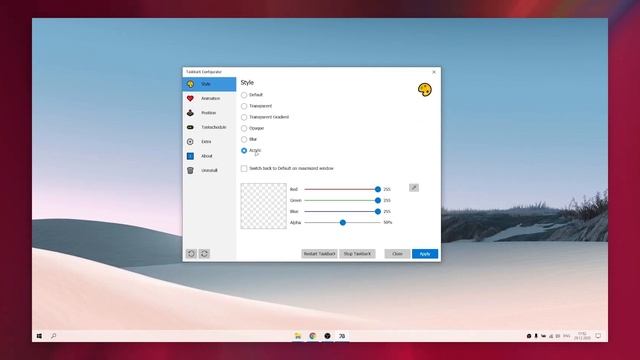The width and height of the screenshot is (640, 360).
Task: Switch to the Animation section
Action: pos(209,98)
